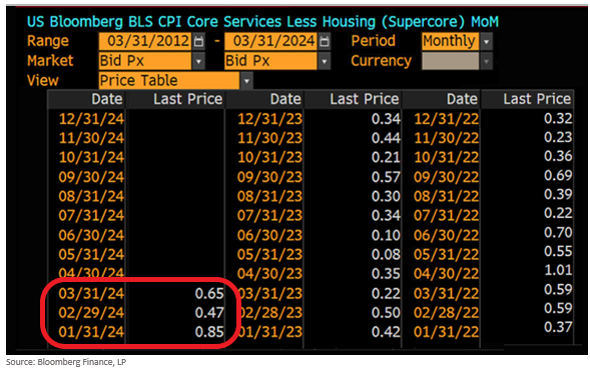The width and height of the screenshot is (590, 368).
Task: Select the Price Table view field
Action: click(169, 81)
